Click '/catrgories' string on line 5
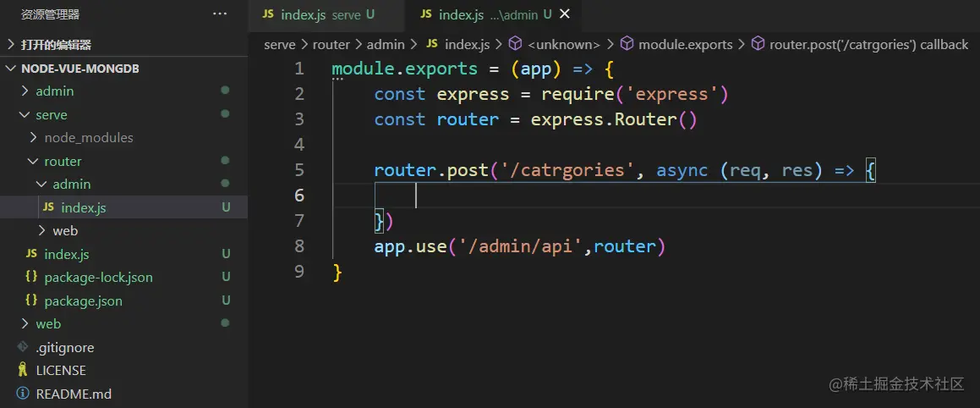Screen dimensions: 980x408 pos(567,170)
